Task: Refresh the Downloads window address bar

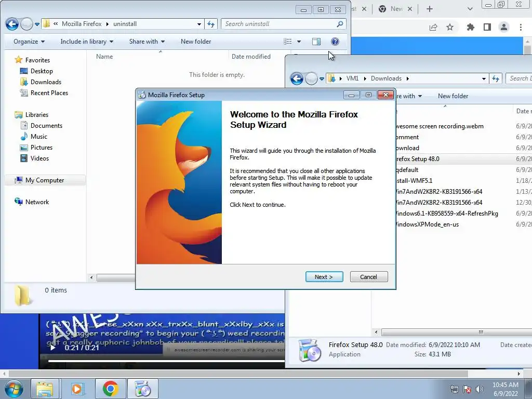Action: click(x=496, y=79)
